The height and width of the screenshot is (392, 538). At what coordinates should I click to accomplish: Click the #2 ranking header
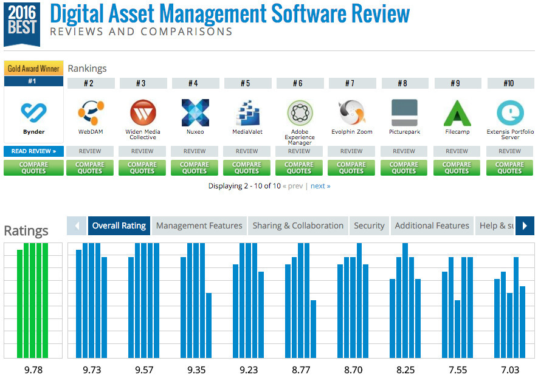[x=91, y=83]
